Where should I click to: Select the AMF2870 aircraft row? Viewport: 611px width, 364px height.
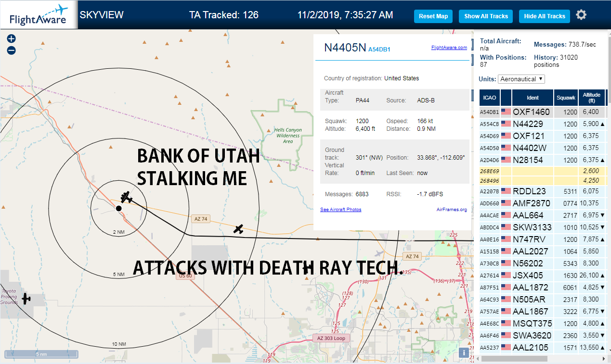pos(543,203)
